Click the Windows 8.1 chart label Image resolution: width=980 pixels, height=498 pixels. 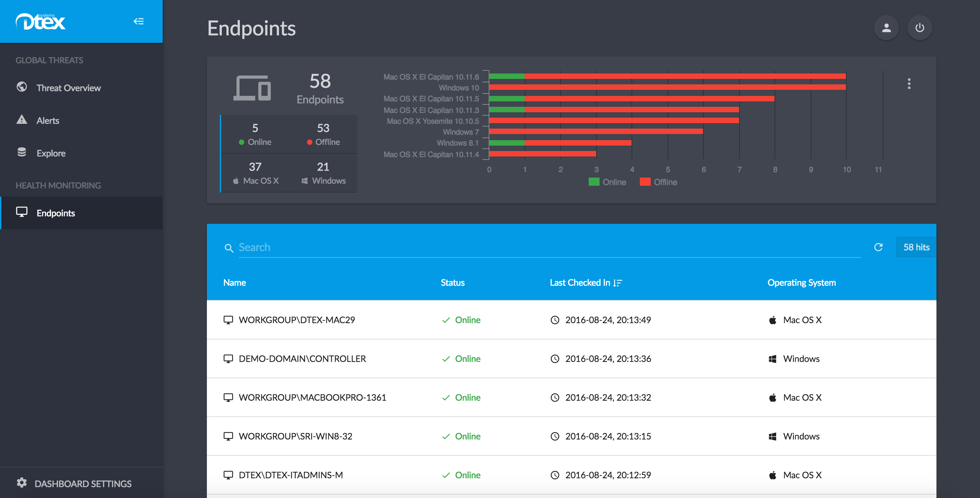(x=457, y=143)
